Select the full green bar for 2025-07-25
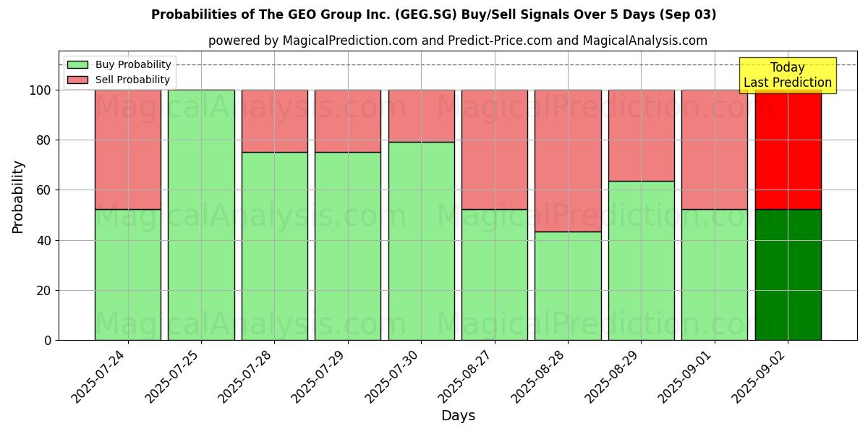 (201, 215)
